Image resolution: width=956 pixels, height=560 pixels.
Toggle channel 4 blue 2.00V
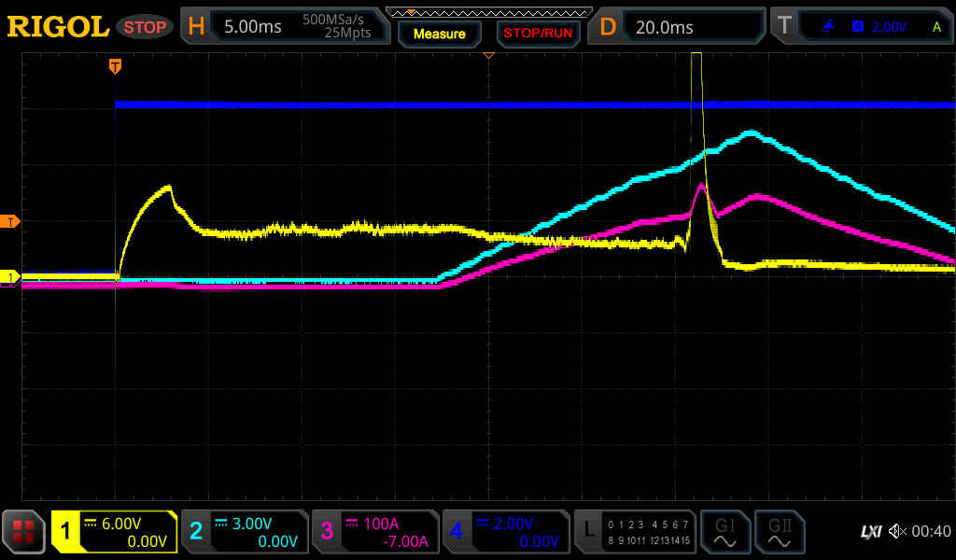[506, 532]
